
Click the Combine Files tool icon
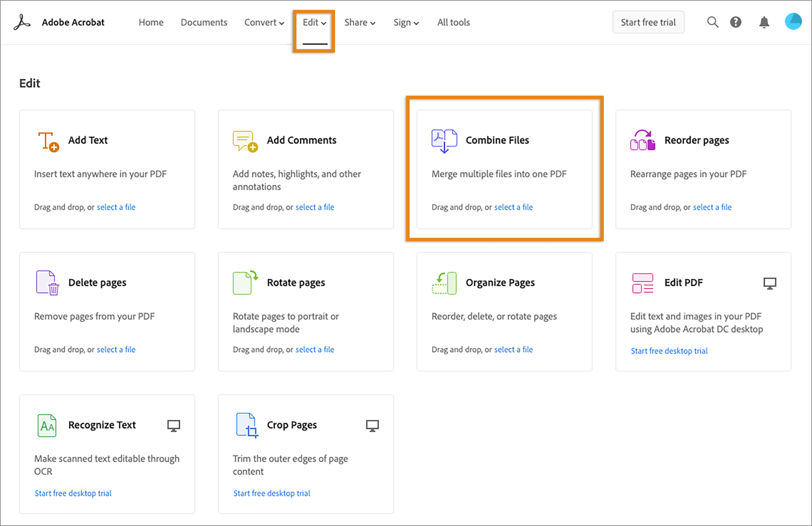[x=444, y=141]
